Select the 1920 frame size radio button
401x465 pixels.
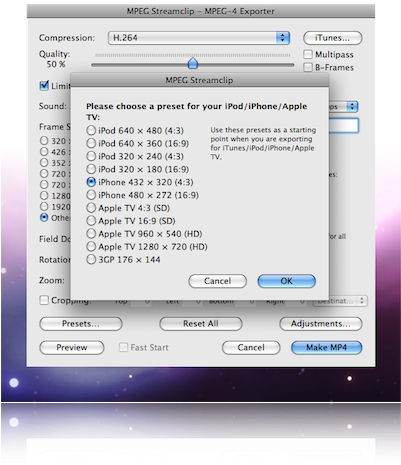(44, 206)
